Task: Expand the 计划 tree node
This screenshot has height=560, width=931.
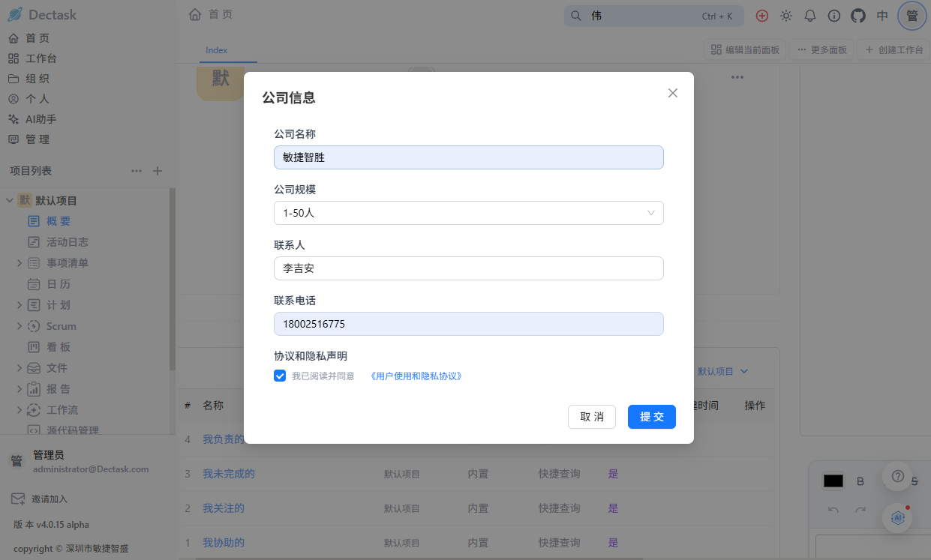Action: tap(20, 305)
